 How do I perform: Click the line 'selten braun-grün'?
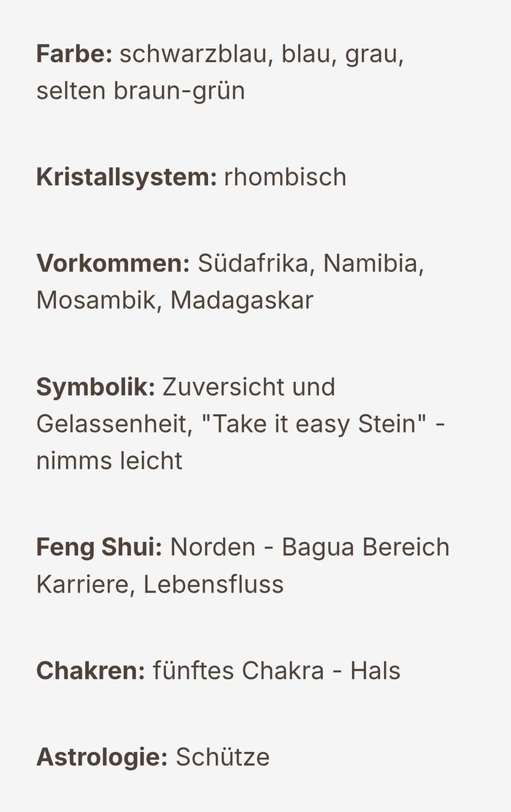point(141,91)
